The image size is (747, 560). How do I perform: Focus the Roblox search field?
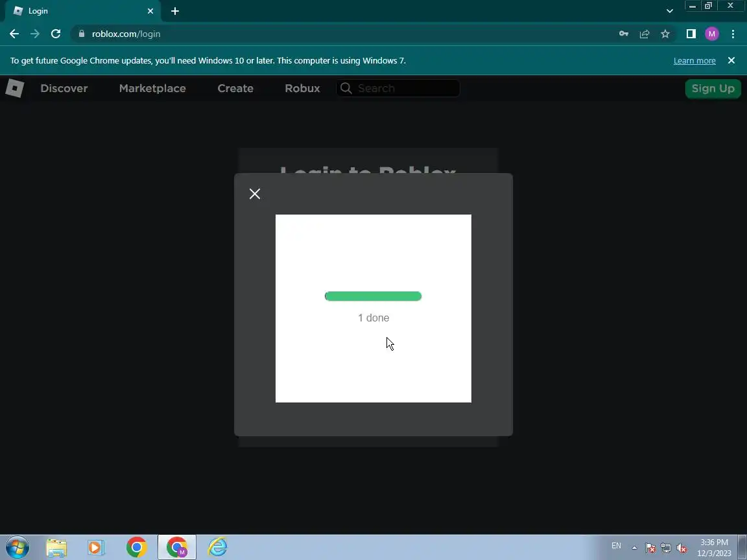tap(397, 88)
